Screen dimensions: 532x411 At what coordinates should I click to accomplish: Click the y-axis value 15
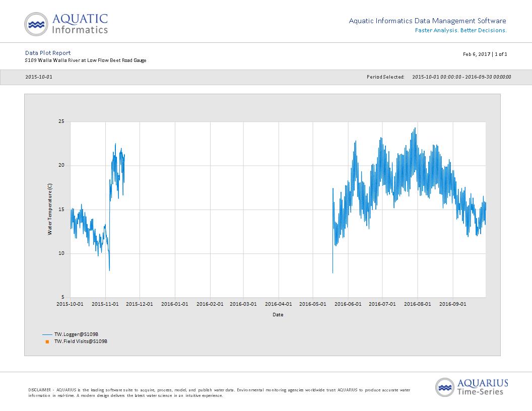tap(61, 210)
